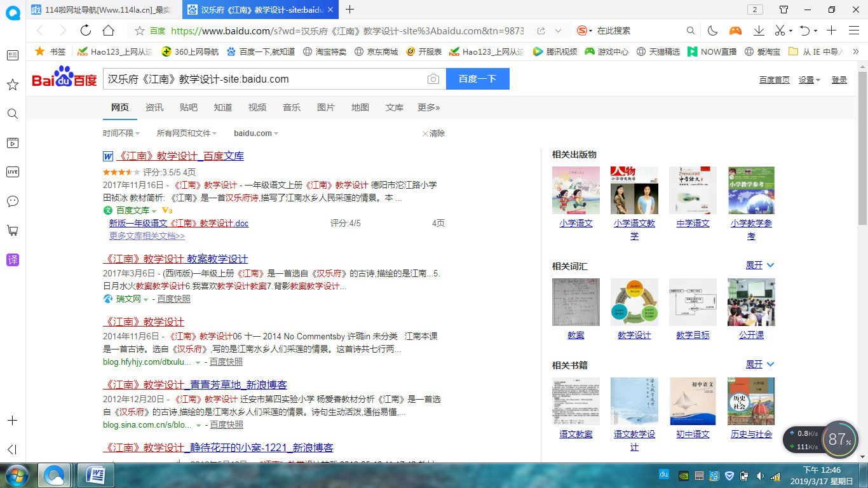
Task: Expand the address bar history dropdown arrow
Action: click(559, 30)
